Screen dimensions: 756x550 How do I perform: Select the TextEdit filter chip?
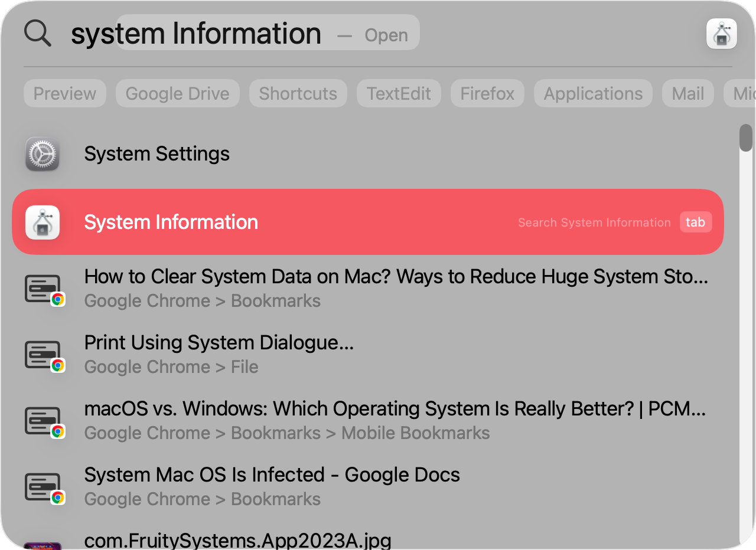pos(399,93)
